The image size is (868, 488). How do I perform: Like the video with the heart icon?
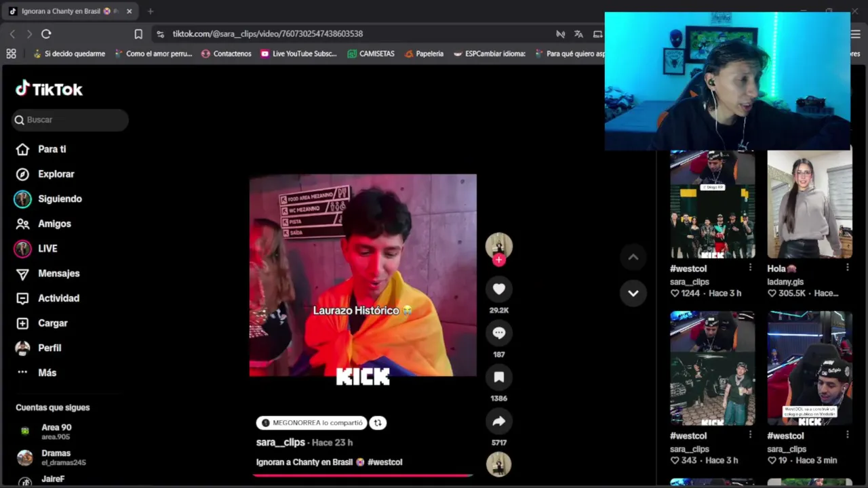(x=499, y=289)
